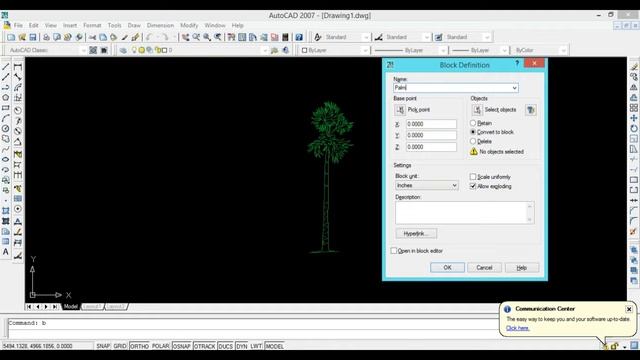Click the Quick Select funnel icon
The image size is (640, 360).
(x=531, y=110)
